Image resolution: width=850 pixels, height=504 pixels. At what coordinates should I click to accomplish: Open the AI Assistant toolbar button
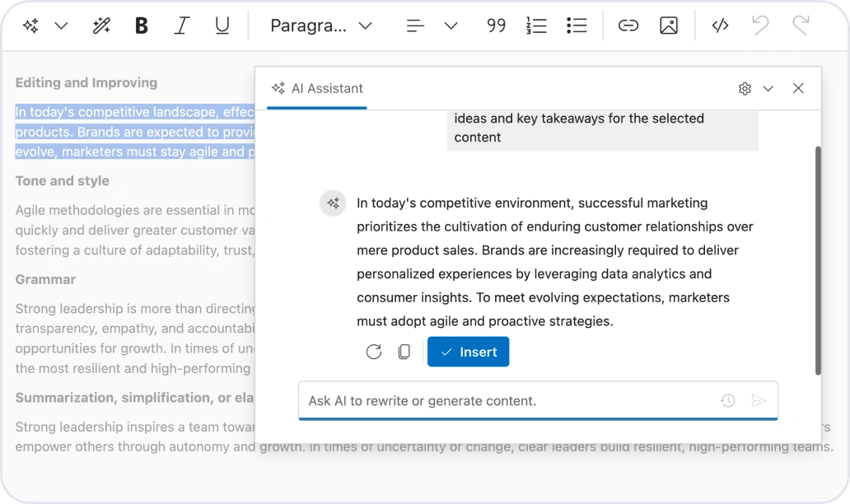30,26
